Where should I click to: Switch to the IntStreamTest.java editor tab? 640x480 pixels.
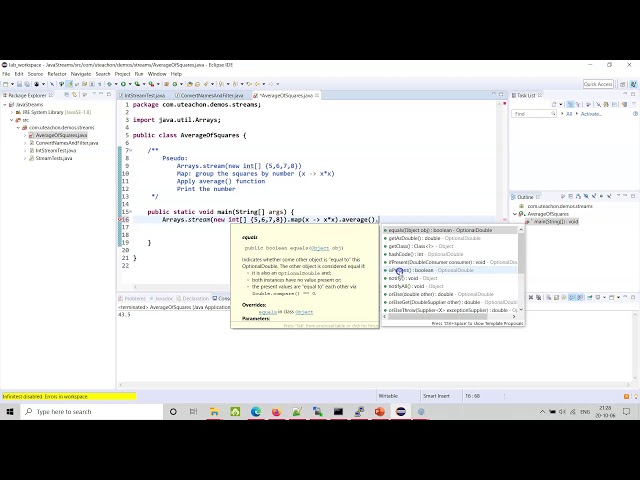142,95
